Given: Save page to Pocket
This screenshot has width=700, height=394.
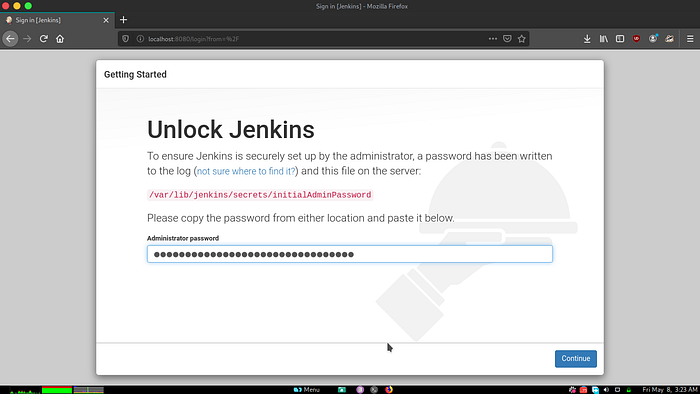Looking at the screenshot, I should click(507, 39).
